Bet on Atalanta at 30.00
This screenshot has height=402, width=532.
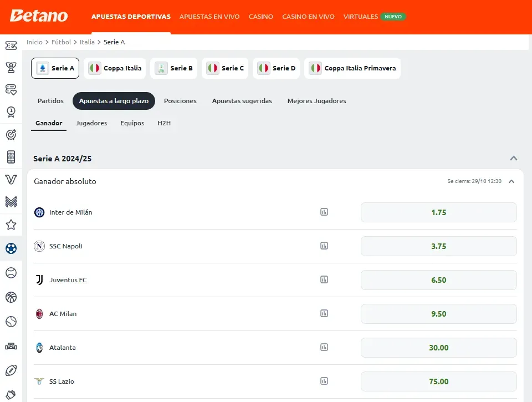pos(439,348)
